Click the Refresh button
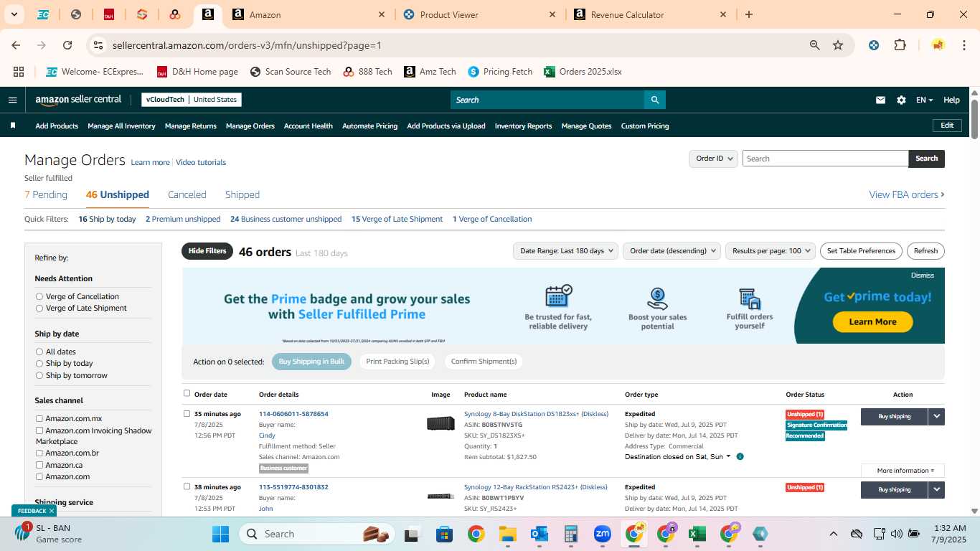Screen dimensions: 980x551 click(925, 251)
